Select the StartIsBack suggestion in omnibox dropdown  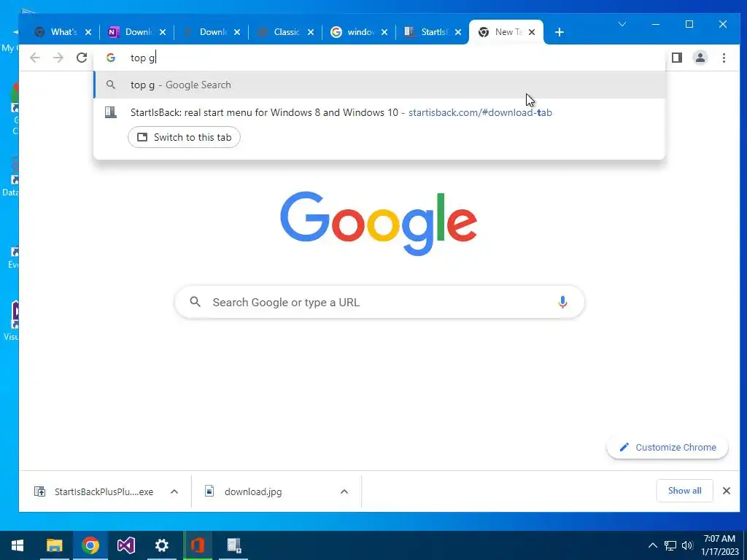(379, 112)
